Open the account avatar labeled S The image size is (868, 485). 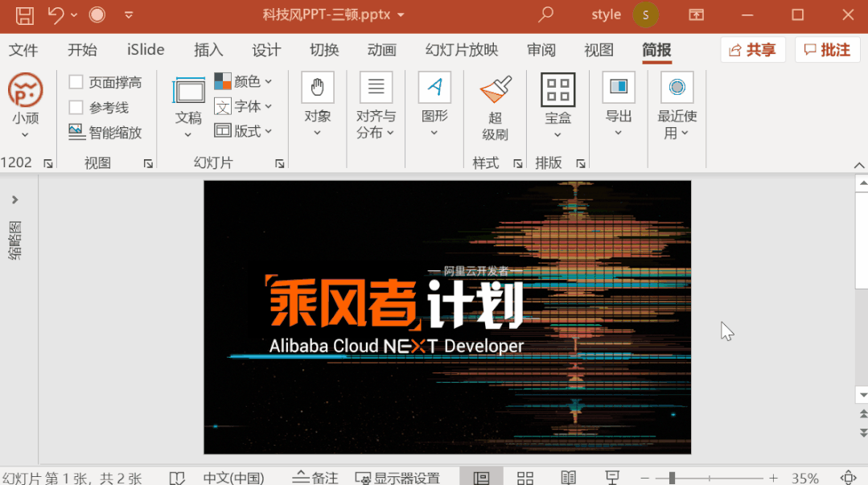645,15
